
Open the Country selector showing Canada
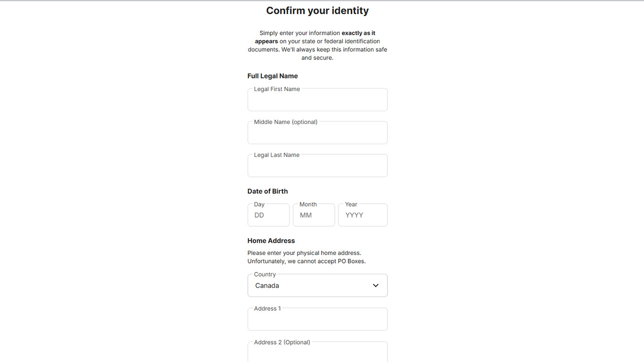(311, 286)
